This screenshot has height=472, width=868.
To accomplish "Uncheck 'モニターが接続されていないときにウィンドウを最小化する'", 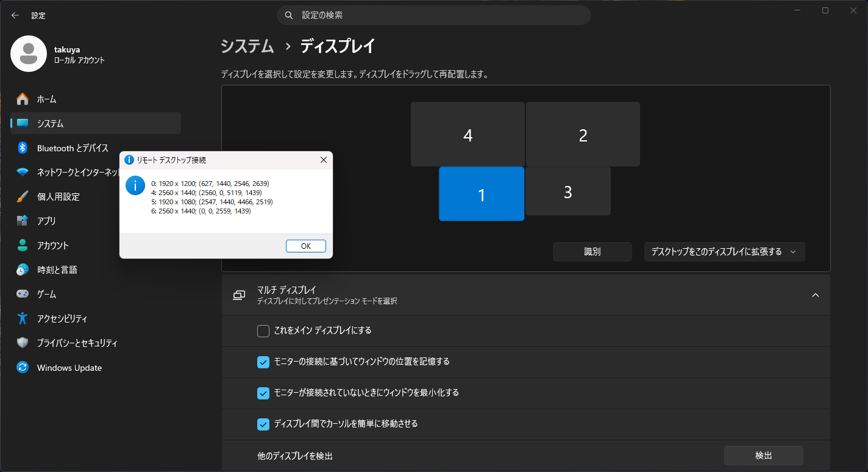I will click(263, 393).
